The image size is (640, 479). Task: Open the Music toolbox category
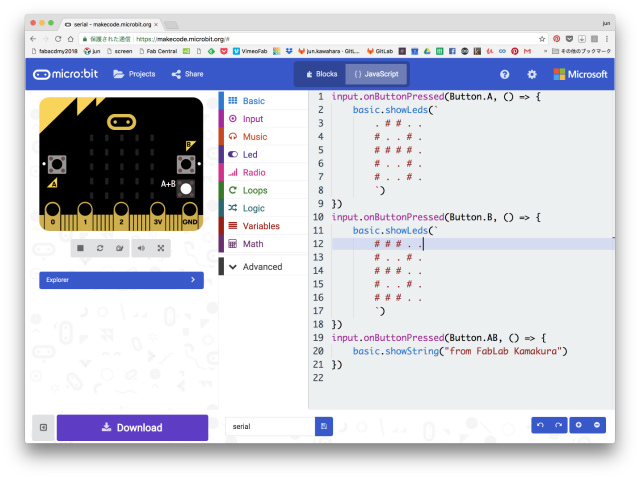click(x=263, y=137)
